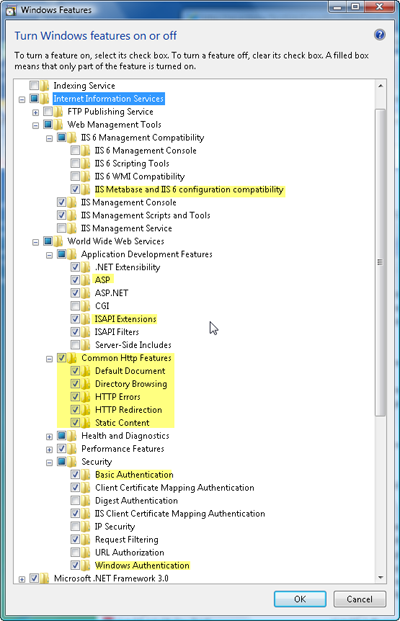This screenshot has height=621, width=400.
Task: Click the scrollbar down arrow
Action: tap(380, 577)
